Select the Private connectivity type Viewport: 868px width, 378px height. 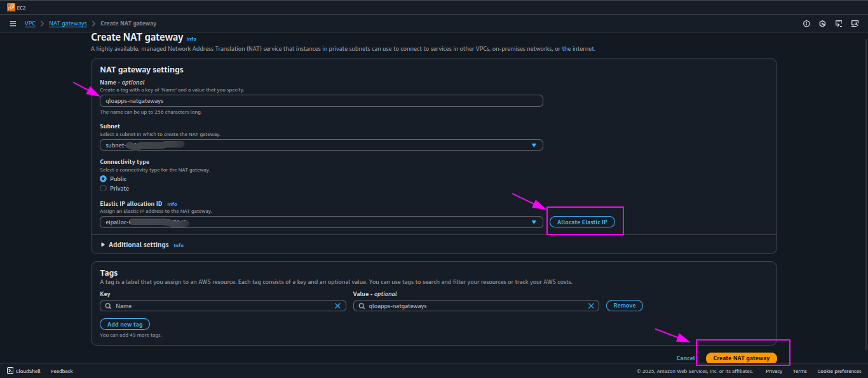click(103, 189)
